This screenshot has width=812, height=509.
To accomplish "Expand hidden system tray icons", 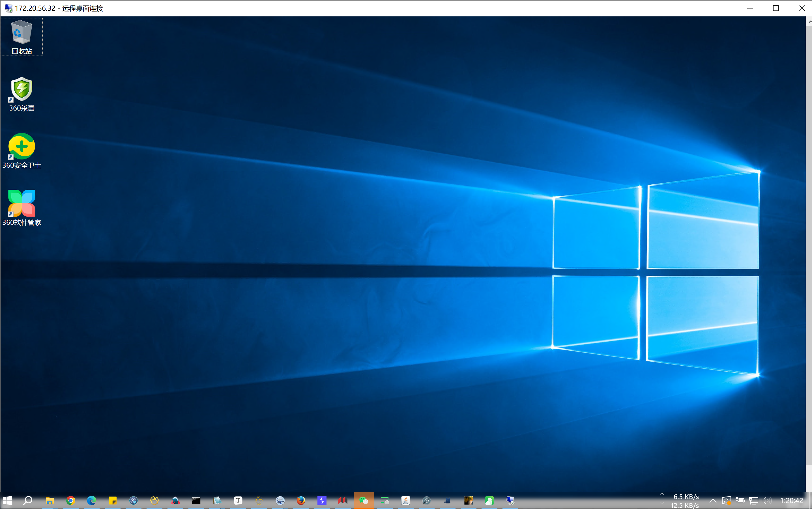I will tap(713, 501).
